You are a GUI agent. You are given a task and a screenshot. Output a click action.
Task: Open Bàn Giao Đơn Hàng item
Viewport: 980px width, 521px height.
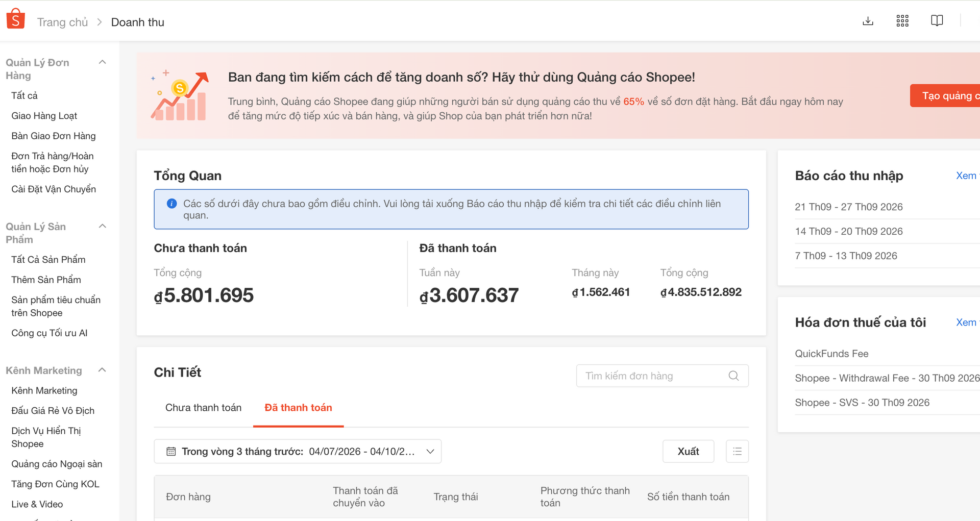tap(54, 136)
